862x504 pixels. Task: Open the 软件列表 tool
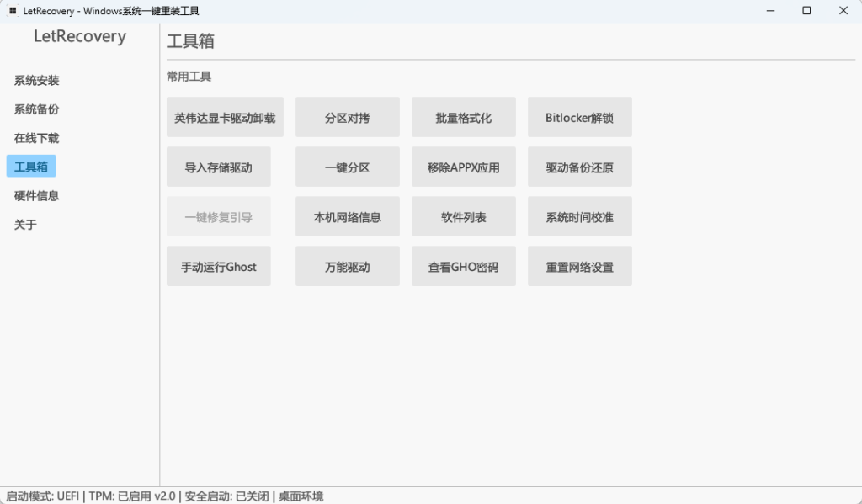[463, 216]
